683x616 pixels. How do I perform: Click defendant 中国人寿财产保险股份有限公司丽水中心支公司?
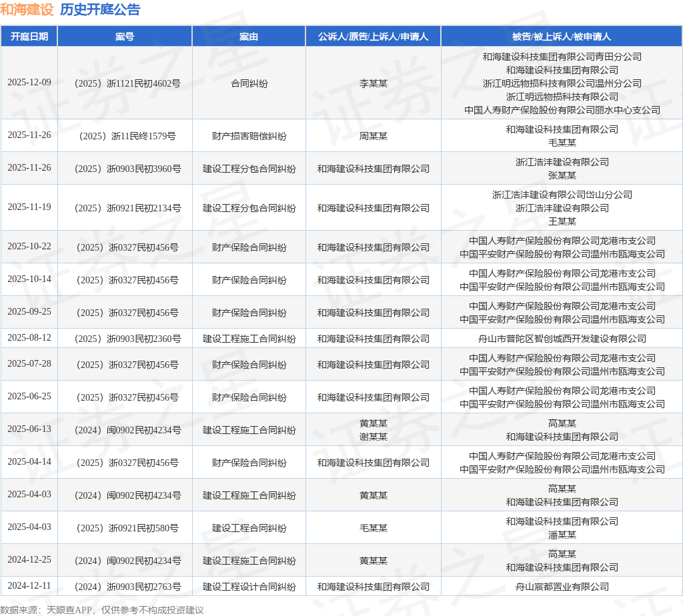pyautogui.click(x=562, y=110)
